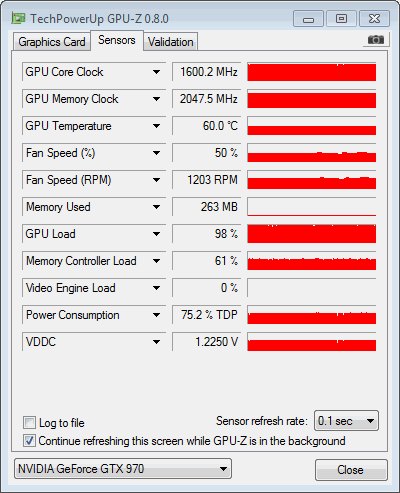Screen dimensions: 400x493
Task: Close window using the title bar X
Action: tap(374, 19)
